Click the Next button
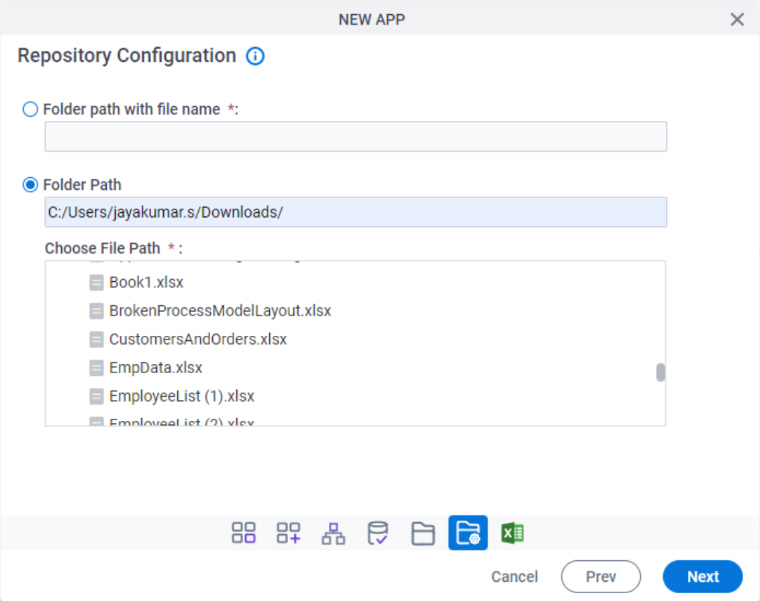 point(702,576)
